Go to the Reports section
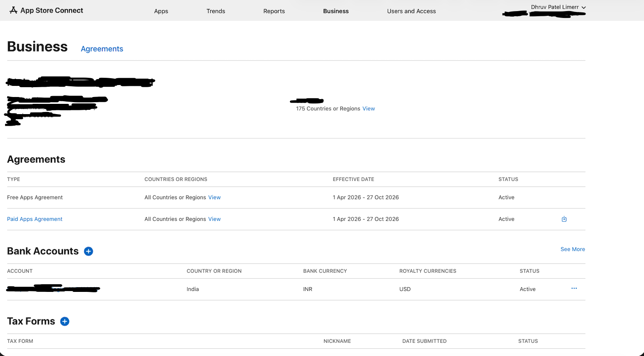 274,11
